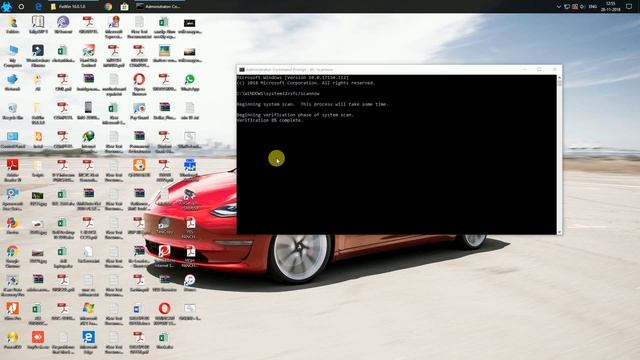The image size is (640, 360).
Task: Click 'Beginning system scan' line in console
Action: (x=313, y=104)
